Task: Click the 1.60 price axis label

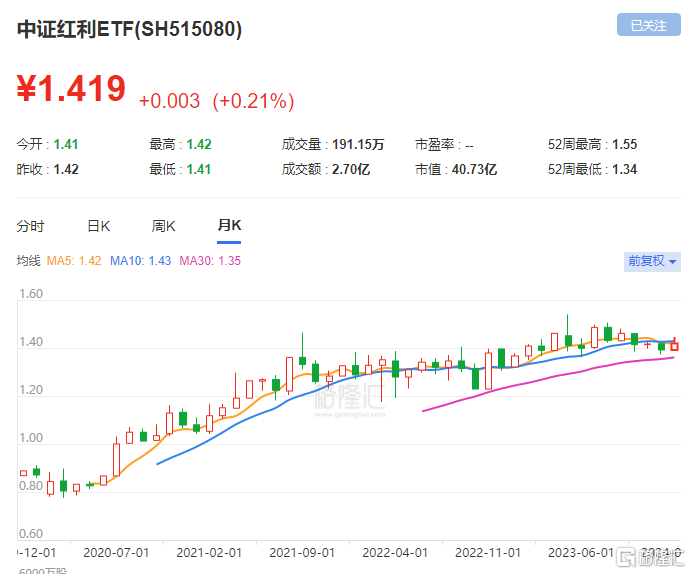Action: [x=31, y=294]
